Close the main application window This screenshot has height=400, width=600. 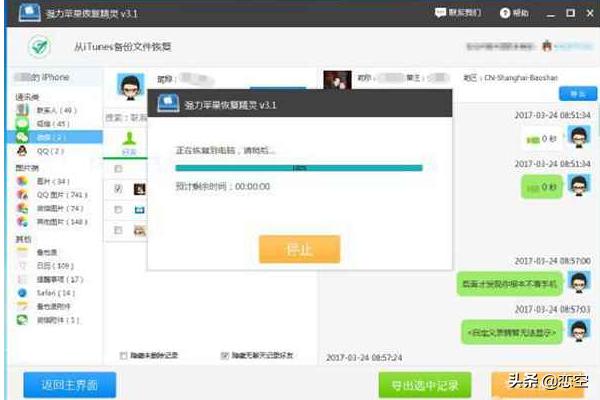[x=590, y=13]
